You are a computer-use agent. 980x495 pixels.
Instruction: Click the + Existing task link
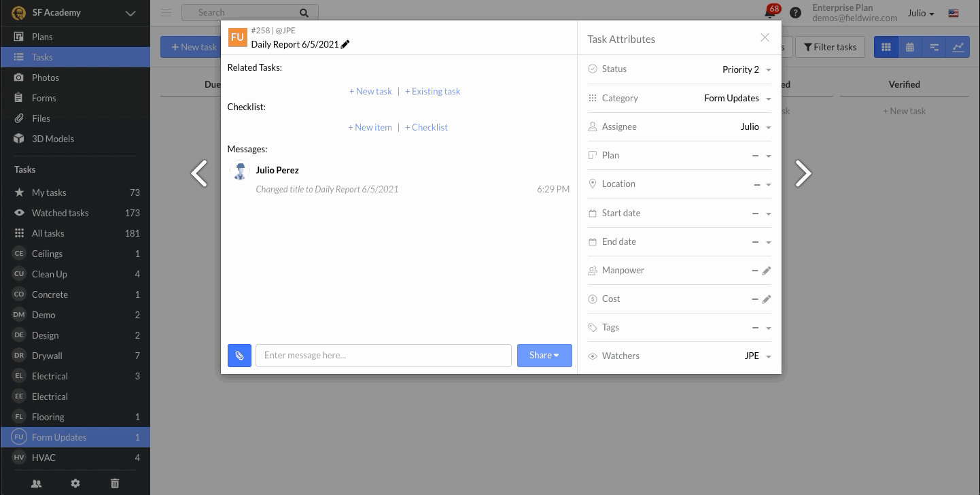coord(432,91)
